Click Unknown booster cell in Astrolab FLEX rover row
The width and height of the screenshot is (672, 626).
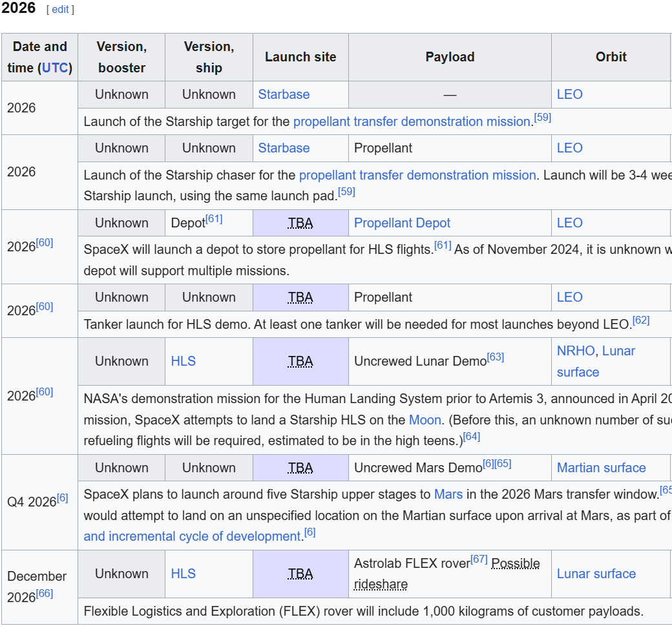(121, 574)
